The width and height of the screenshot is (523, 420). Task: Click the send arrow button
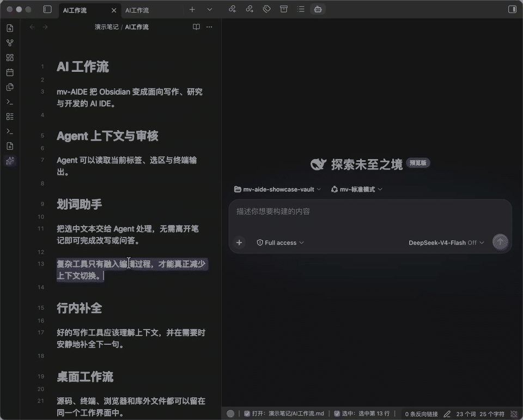coord(500,242)
